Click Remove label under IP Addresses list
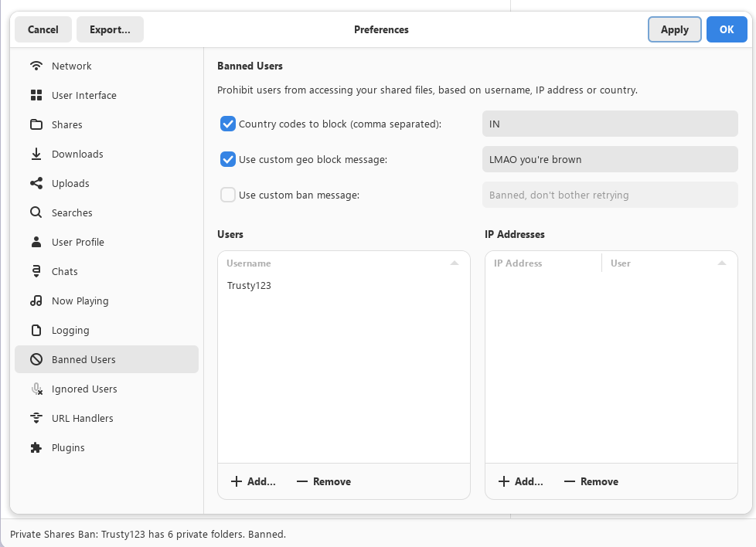The width and height of the screenshot is (756, 547). tap(599, 481)
